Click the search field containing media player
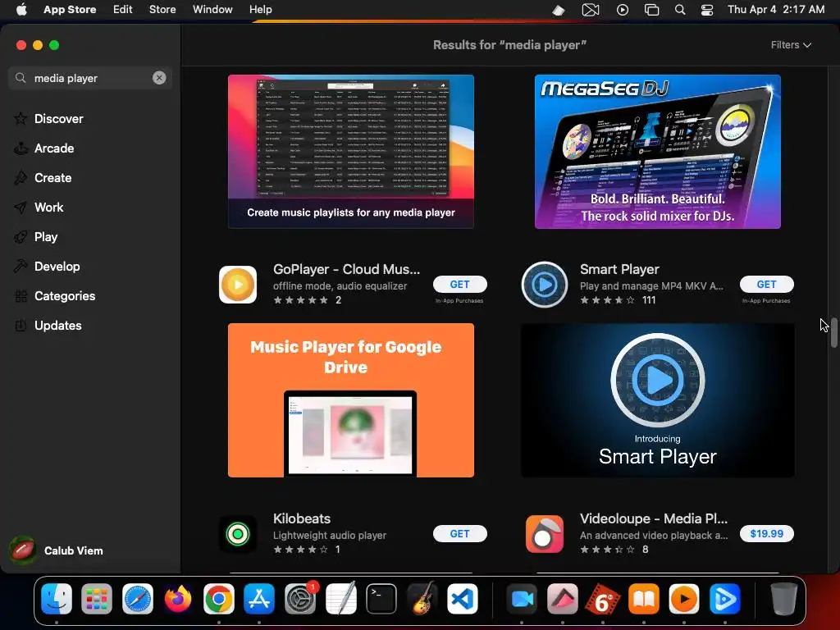Screen dimensions: 840x630 [90, 78]
